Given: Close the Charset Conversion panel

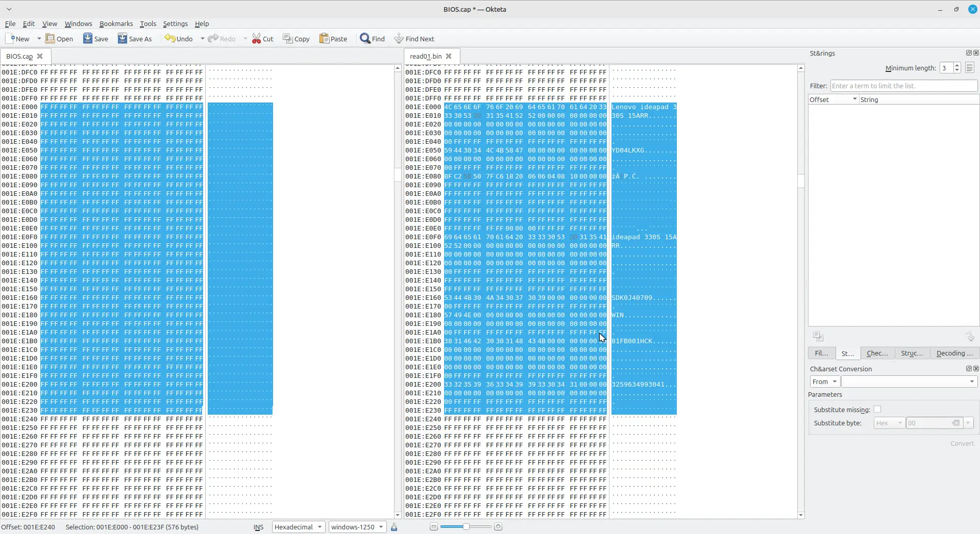Looking at the screenshot, I should tap(976, 368).
